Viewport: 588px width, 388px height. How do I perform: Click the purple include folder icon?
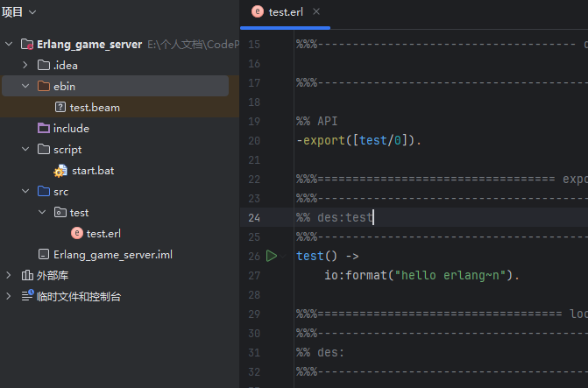coord(44,128)
